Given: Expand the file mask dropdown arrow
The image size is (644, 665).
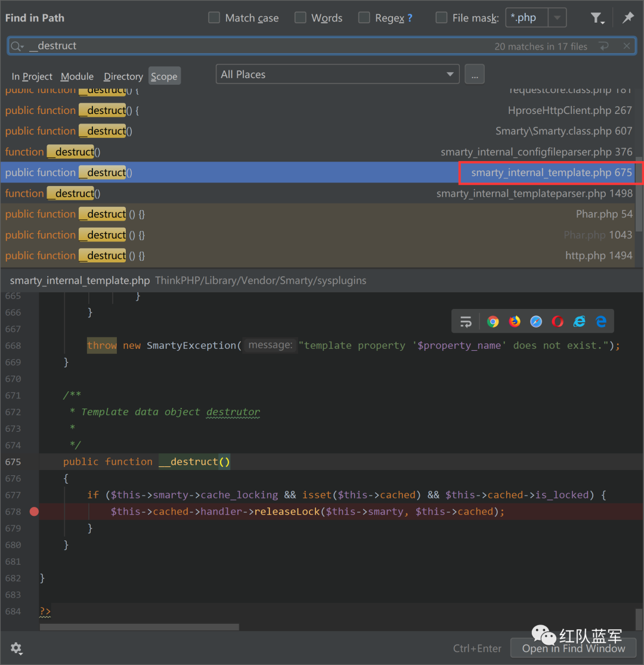Looking at the screenshot, I should tap(557, 18).
